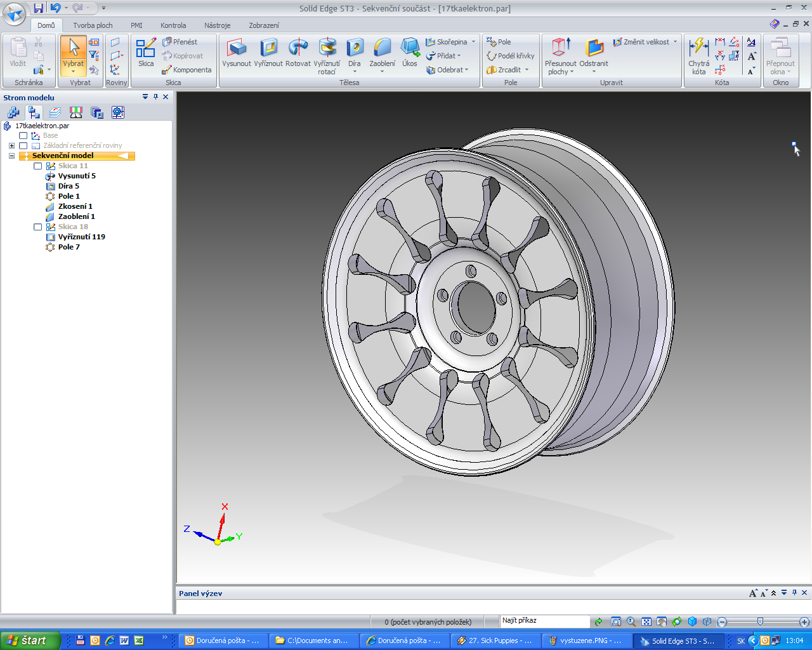Enable the Base checkbox in model tree

click(x=23, y=135)
